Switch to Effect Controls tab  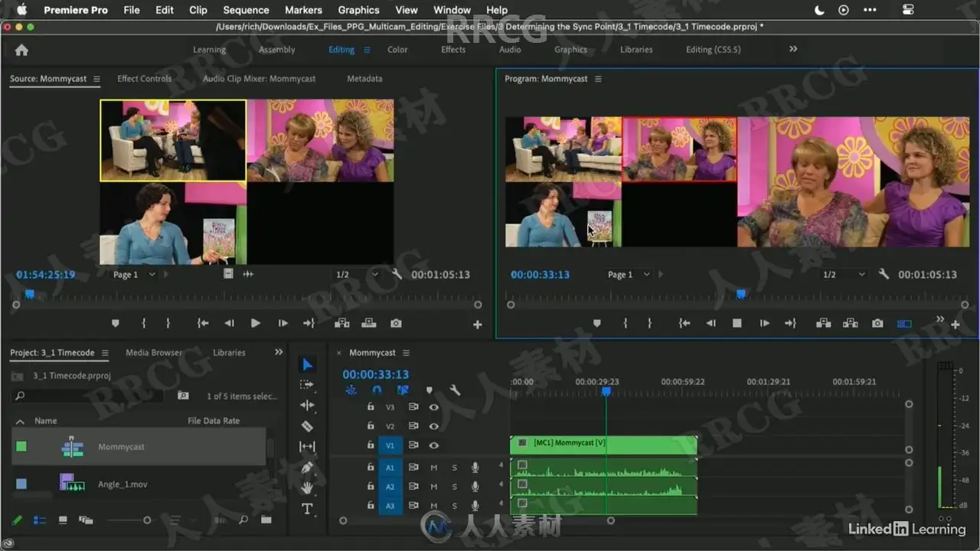point(144,78)
